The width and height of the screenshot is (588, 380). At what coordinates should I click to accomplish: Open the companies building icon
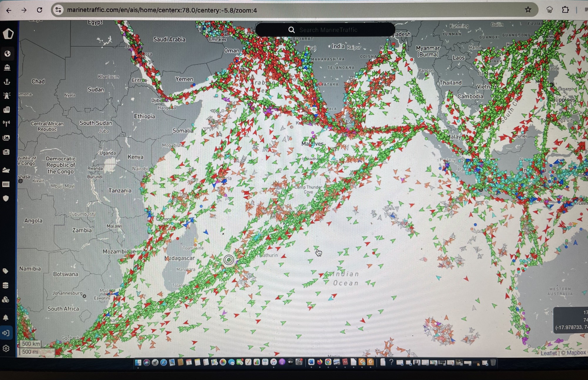pyautogui.click(x=7, y=110)
